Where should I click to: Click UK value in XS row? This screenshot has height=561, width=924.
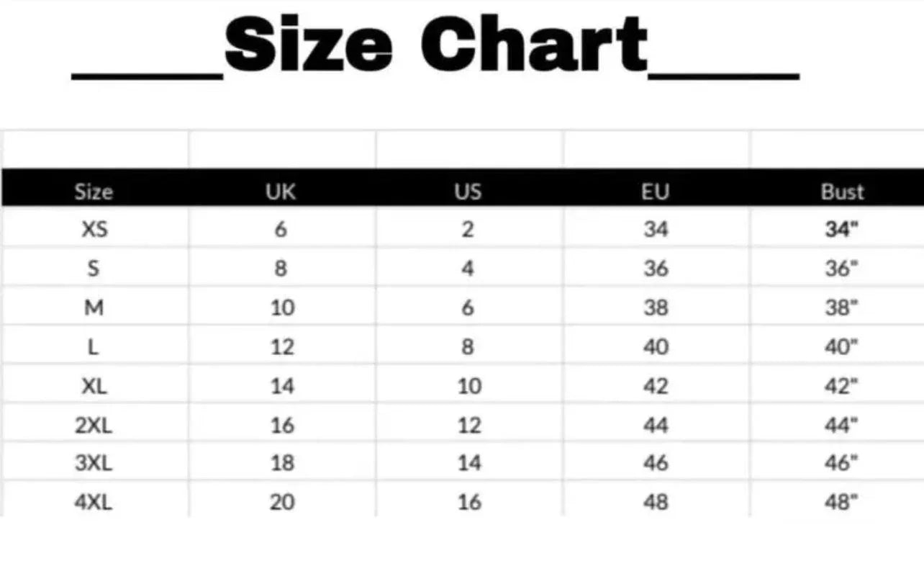(x=281, y=230)
